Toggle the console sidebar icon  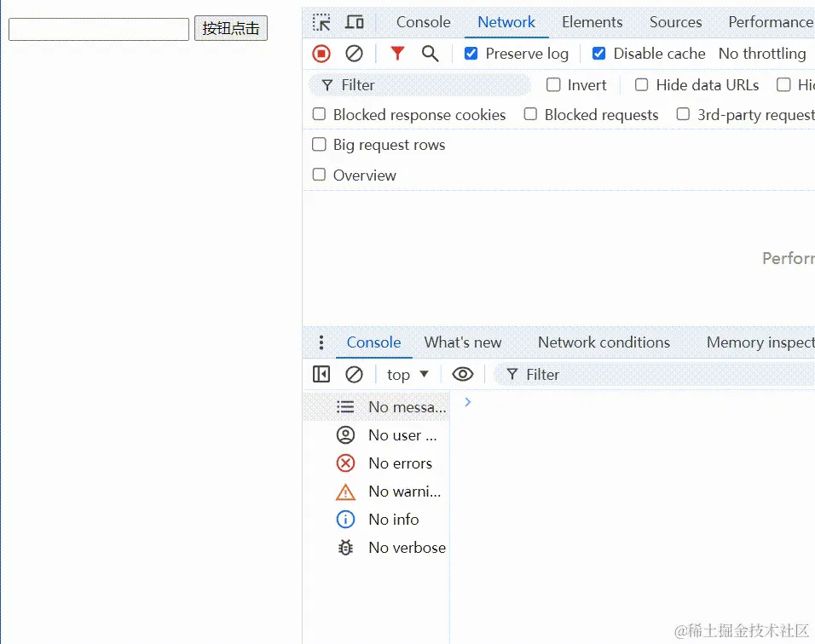coord(321,374)
